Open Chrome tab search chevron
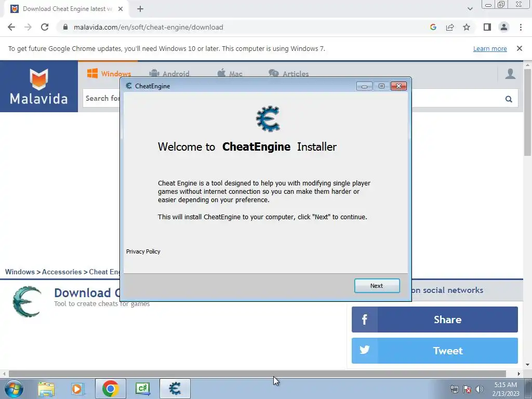 470,9
